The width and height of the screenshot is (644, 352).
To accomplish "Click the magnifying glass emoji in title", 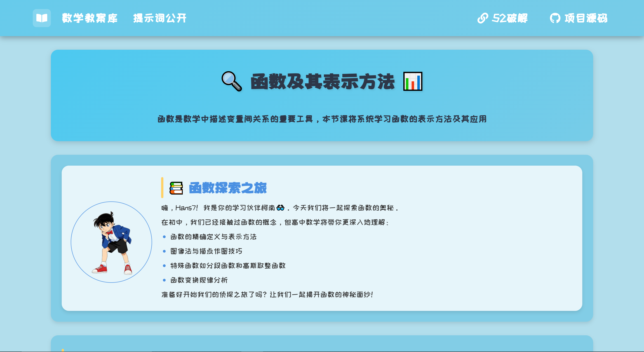I will pos(232,81).
